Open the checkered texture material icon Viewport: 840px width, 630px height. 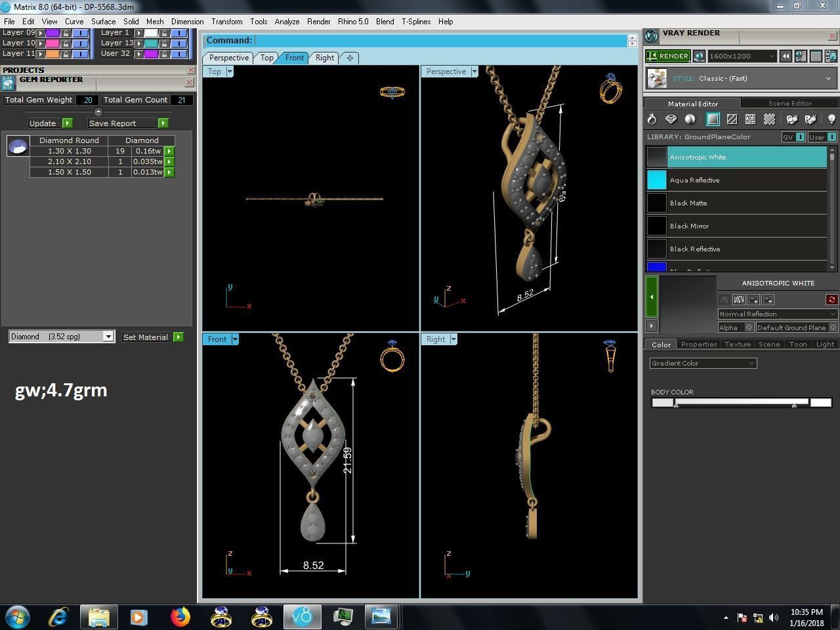pos(732,119)
